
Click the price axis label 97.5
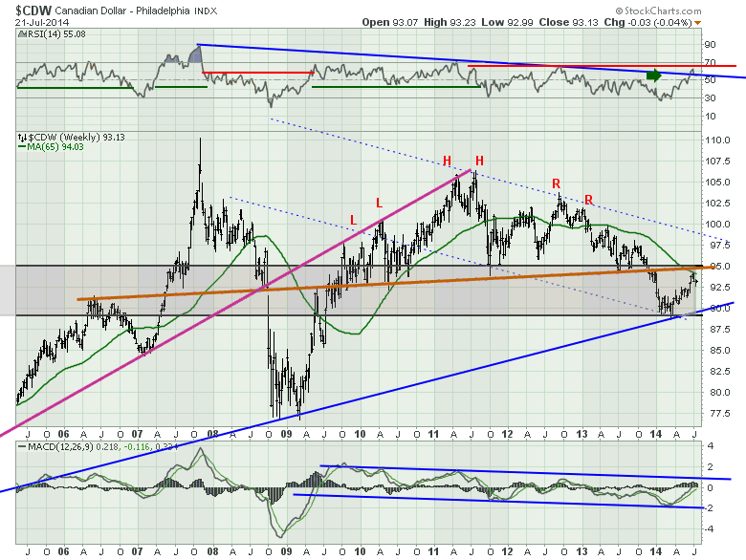click(x=717, y=246)
